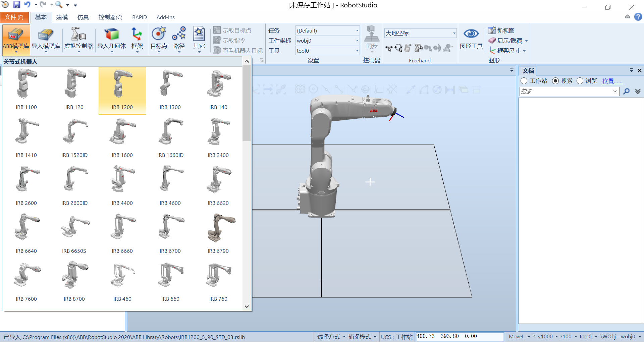Save the station with the floppy icon

pyautogui.click(x=16, y=5)
